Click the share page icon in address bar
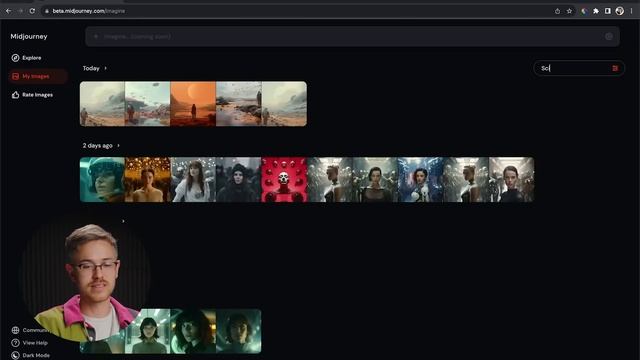The height and width of the screenshot is (360, 640). pos(558,11)
